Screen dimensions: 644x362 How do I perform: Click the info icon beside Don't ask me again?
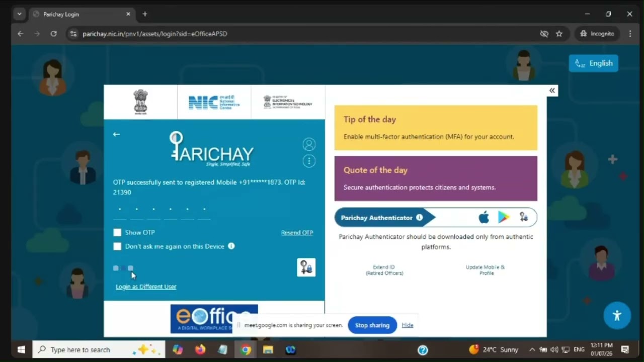click(x=231, y=246)
